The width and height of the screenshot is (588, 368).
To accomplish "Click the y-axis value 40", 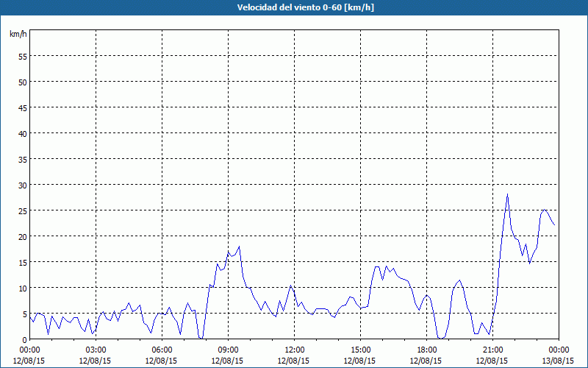I will pyautogui.click(x=23, y=133).
